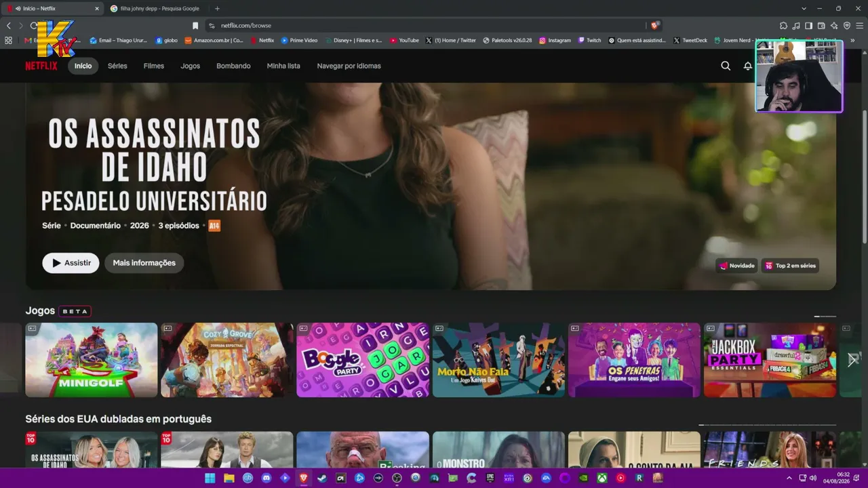Open the globo bookmark

click(166, 41)
